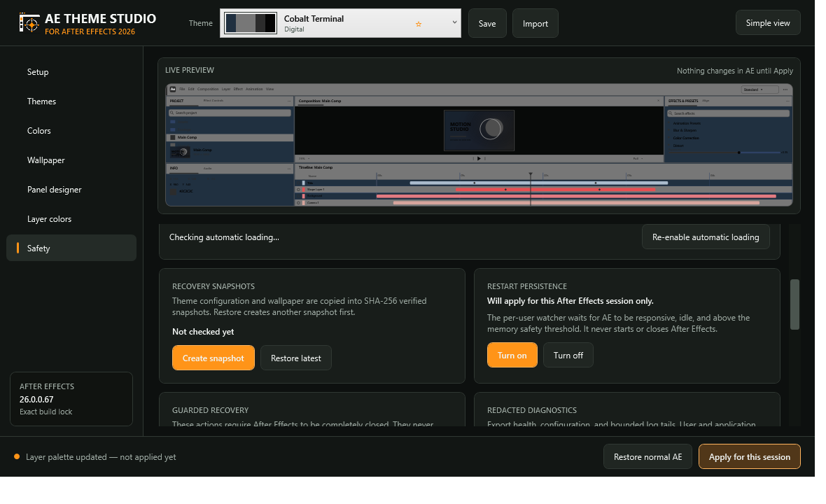826x504 pixels.
Task: Save the current theme
Action: point(487,24)
